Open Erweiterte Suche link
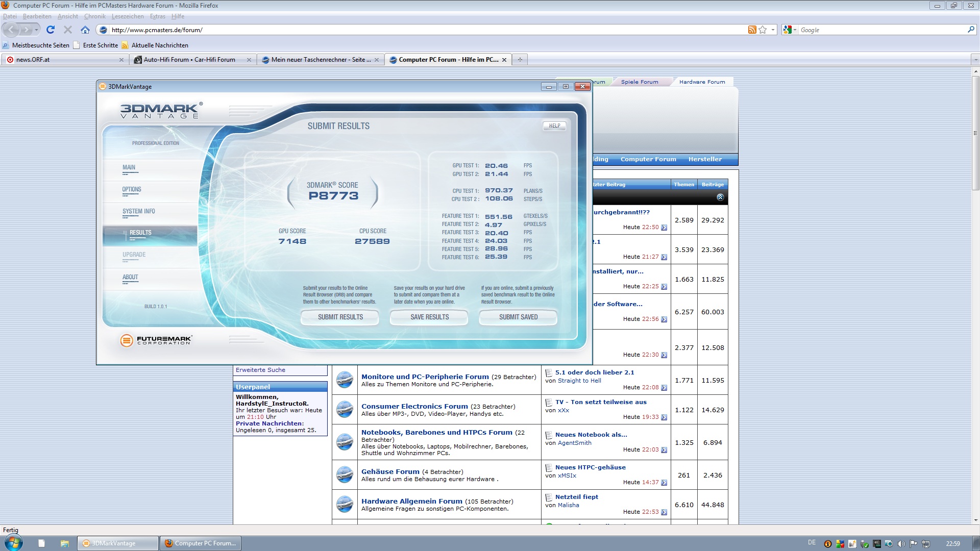Viewport: 980px width, 551px height. (260, 370)
